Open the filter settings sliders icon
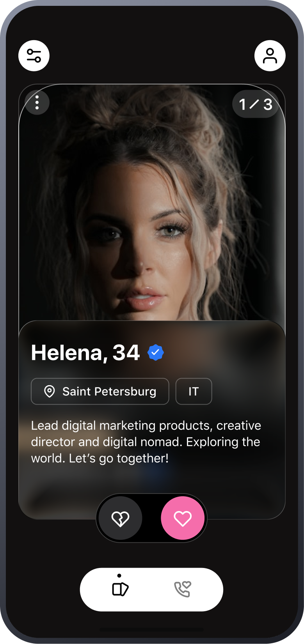 click(x=34, y=56)
